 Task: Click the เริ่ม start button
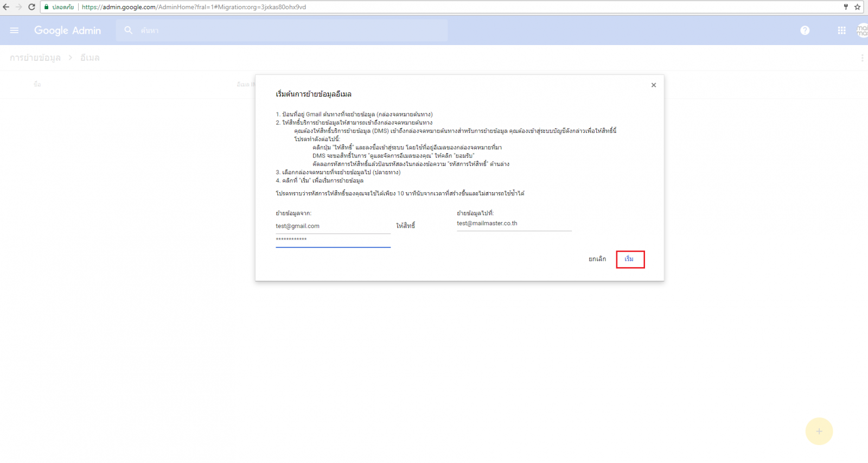[629, 259]
